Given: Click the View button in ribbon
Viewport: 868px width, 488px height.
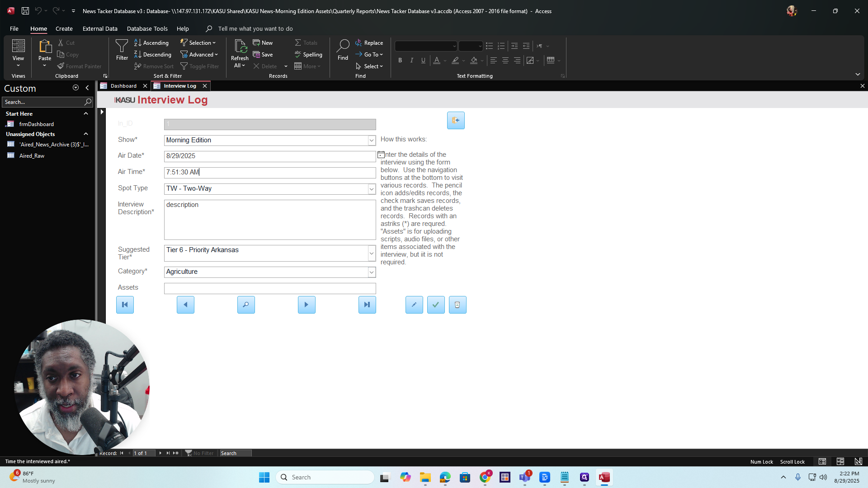Looking at the screenshot, I should [x=18, y=53].
